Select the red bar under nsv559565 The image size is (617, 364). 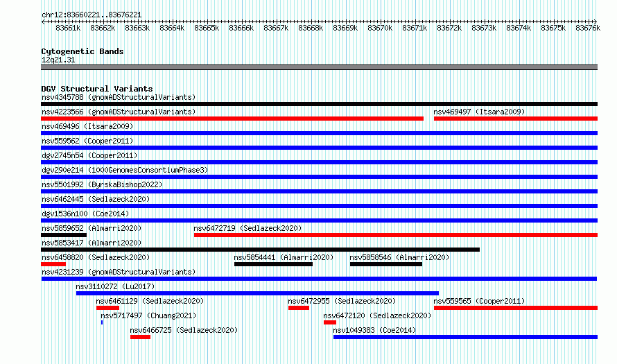point(516,308)
